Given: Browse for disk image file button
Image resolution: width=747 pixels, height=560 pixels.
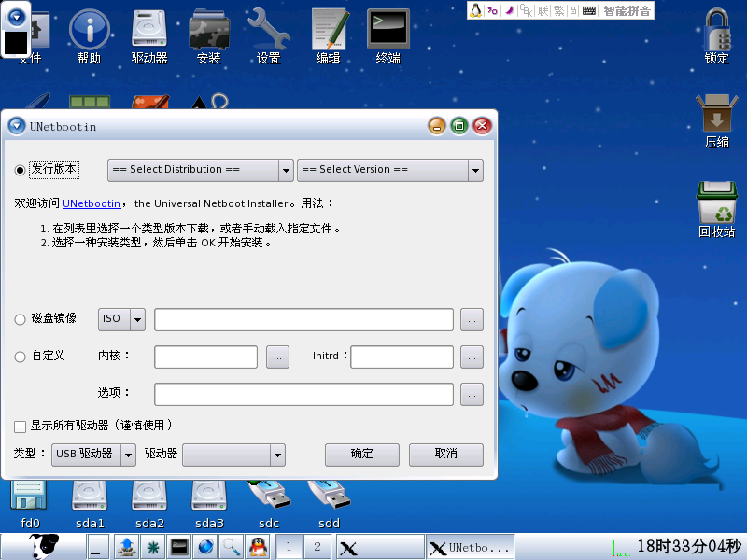Looking at the screenshot, I should click(472, 319).
